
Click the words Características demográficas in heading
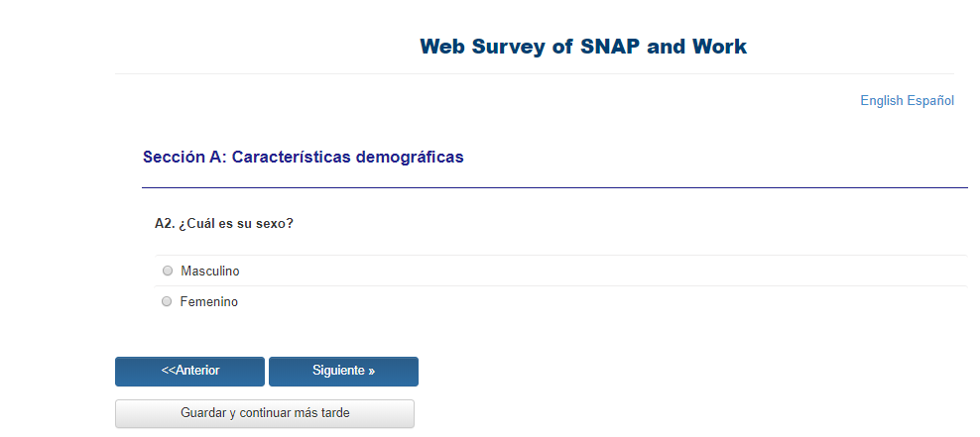click(347, 157)
